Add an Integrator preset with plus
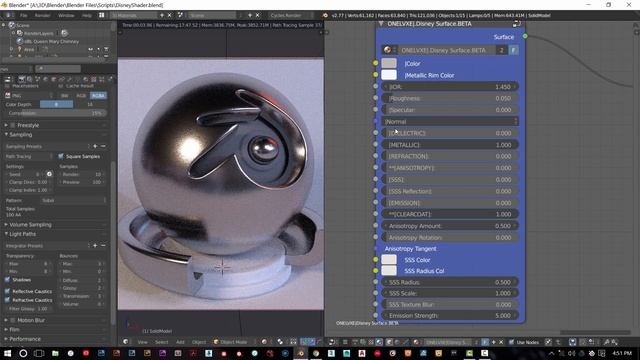Screen dimensions: 640x360 click(x=95, y=246)
